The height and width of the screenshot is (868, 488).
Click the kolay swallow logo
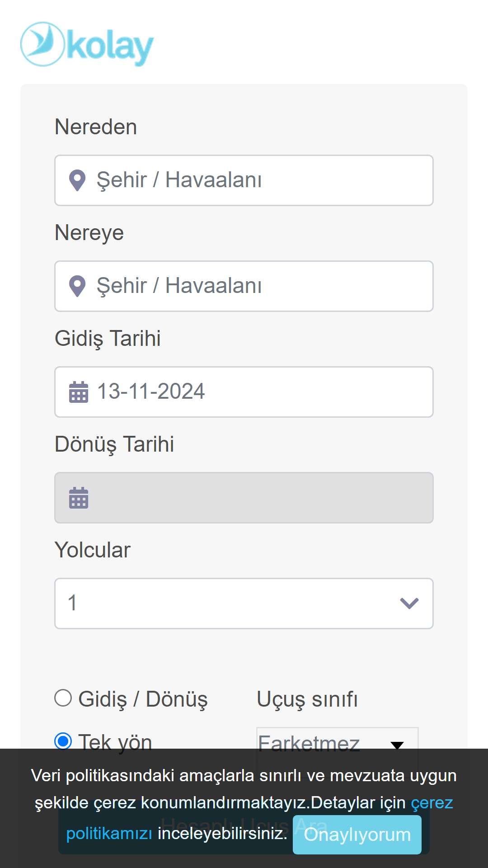[x=43, y=44]
